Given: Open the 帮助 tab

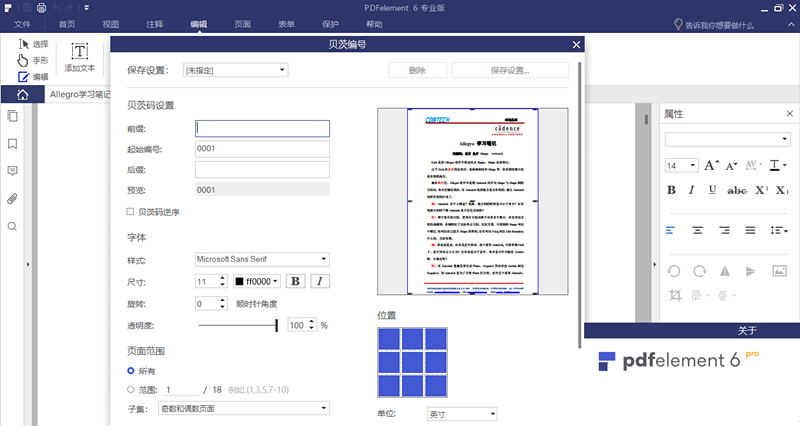Looking at the screenshot, I should click(374, 24).
